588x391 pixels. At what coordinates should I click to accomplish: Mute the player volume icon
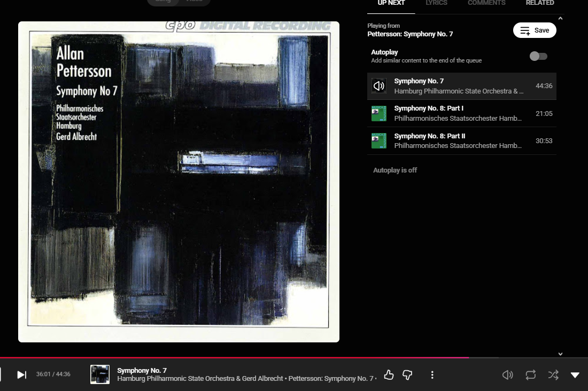pyautogui.click(x=507, y=374)
